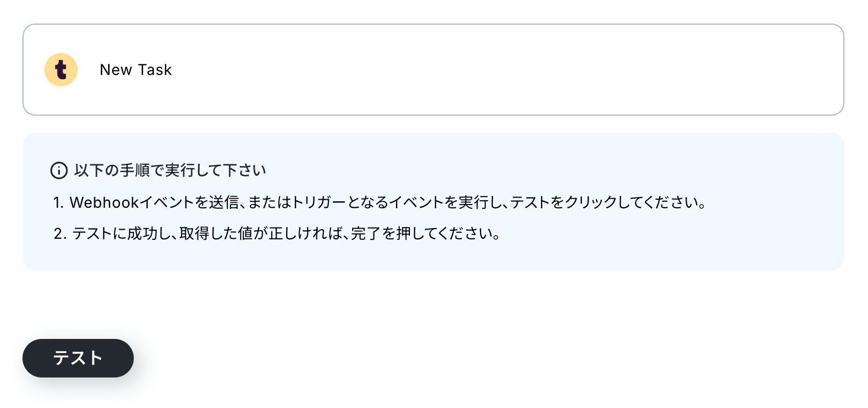Select the "New Task" label
This screenshot has width=868, height=408.
tap(136, 70)
